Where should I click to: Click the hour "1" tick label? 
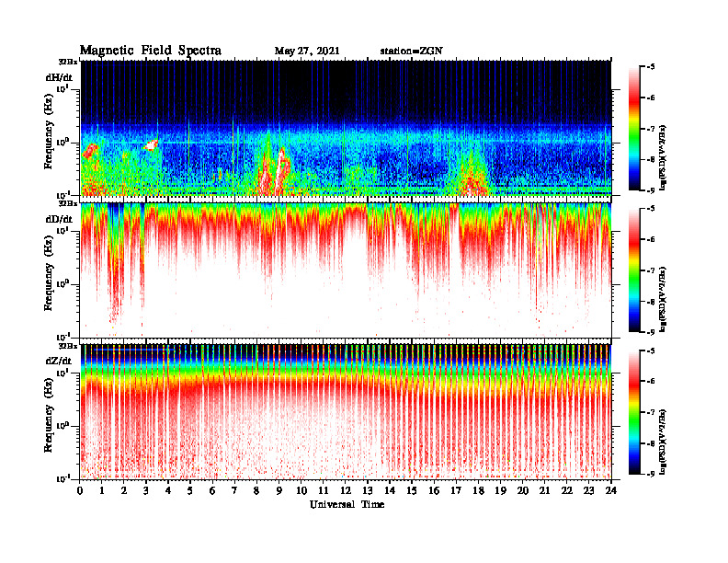point(102,491)
